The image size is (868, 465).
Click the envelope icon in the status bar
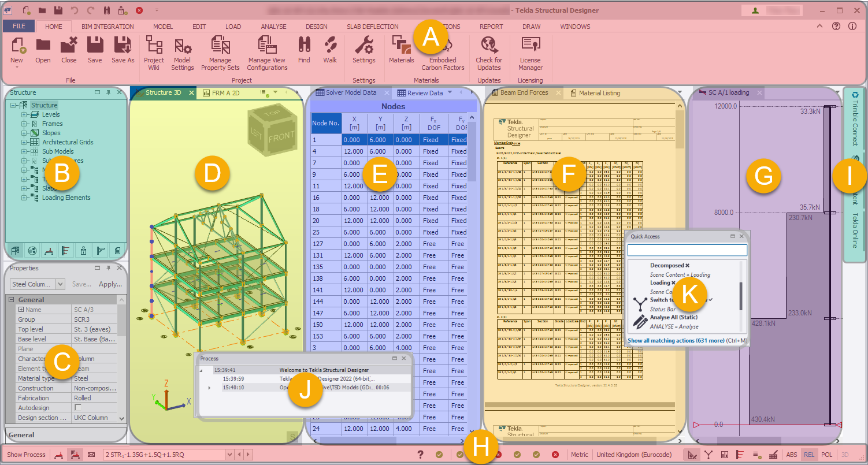pos(91,455)
